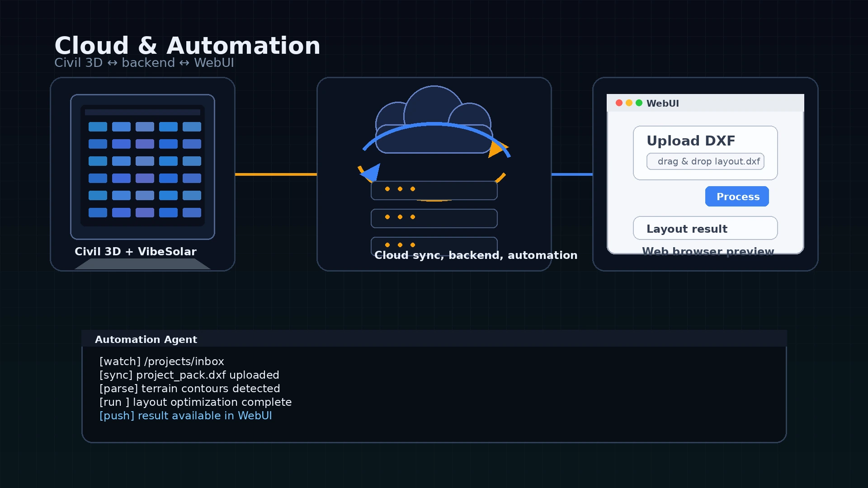This screenshot has width=868, height=488.
Task: Click the push result available in WebUI link
Action: [185, 416]
